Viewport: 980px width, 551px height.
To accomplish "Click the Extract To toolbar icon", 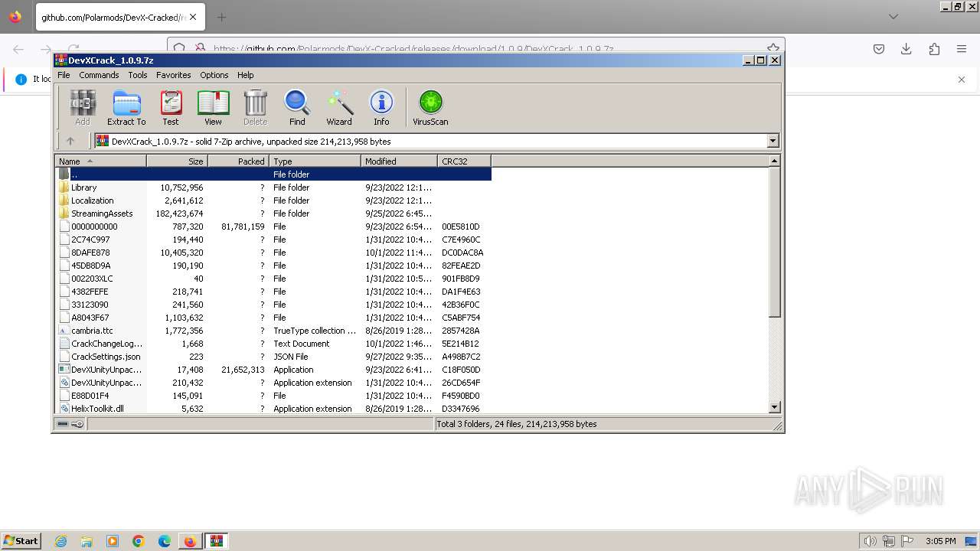I will (x=126, y=106).
